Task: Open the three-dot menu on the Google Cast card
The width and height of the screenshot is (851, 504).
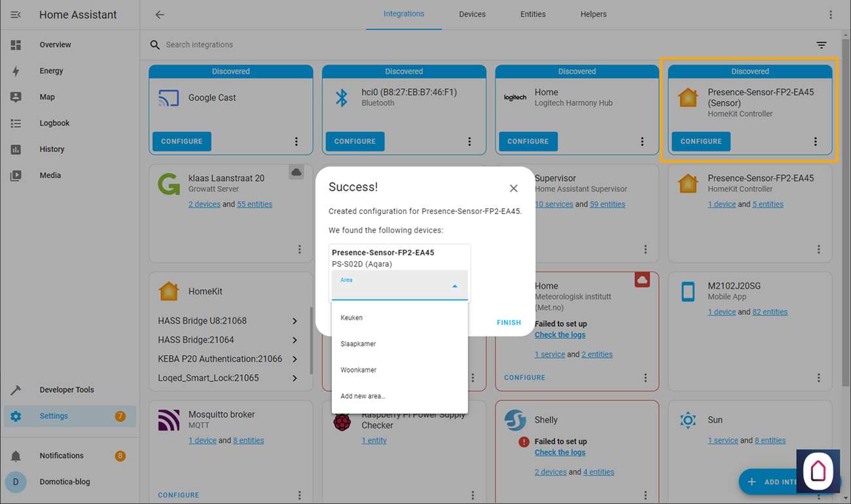Action: (x=296, y=141)
